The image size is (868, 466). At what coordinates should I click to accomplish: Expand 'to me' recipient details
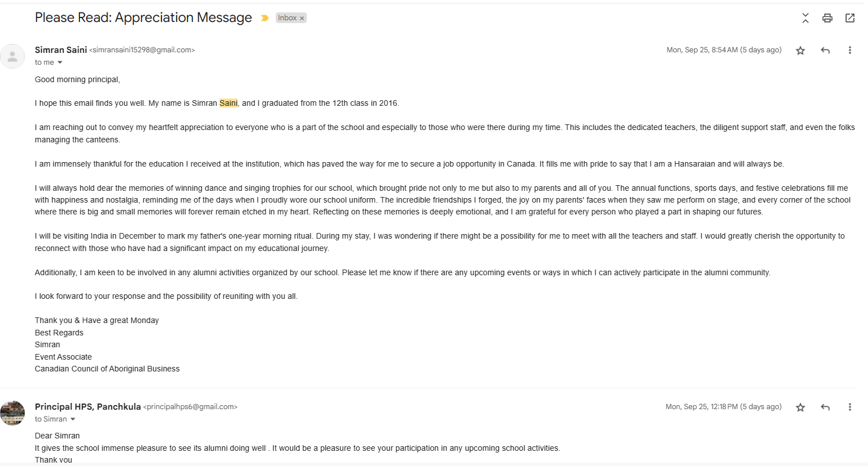click(60, 62)
